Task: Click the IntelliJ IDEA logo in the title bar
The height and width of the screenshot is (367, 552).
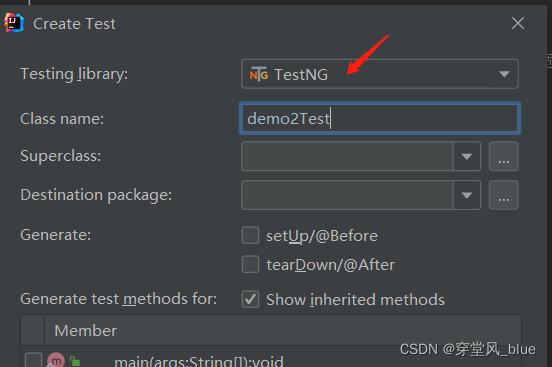Action: pyautogui.click(x=14, y=23)
